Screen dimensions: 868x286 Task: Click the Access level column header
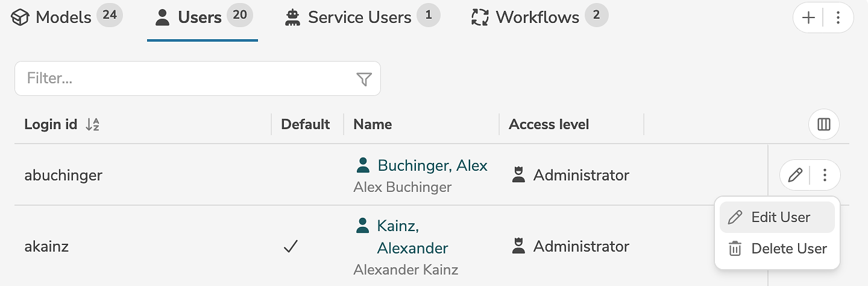point(549,124)
